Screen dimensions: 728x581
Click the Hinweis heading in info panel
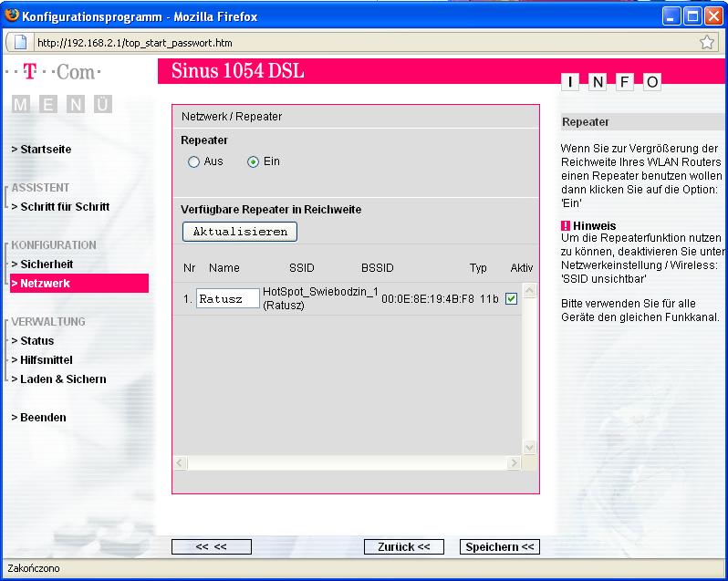click(594, 226)
